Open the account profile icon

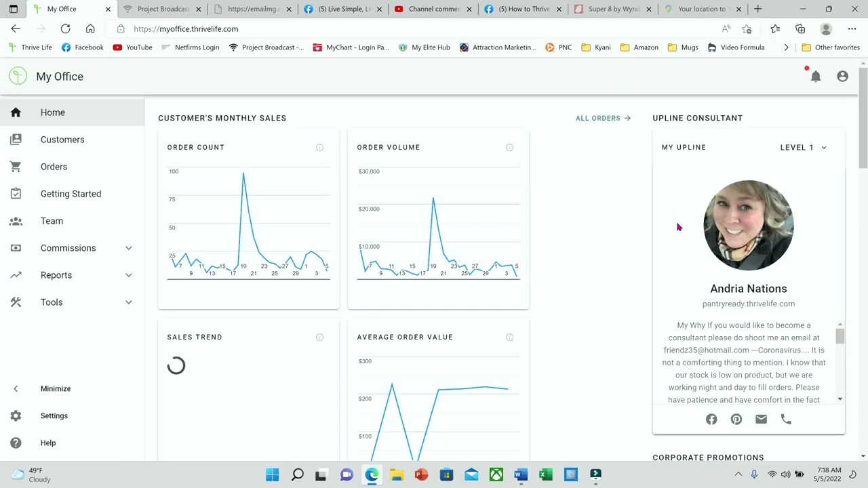coord(842,77)
